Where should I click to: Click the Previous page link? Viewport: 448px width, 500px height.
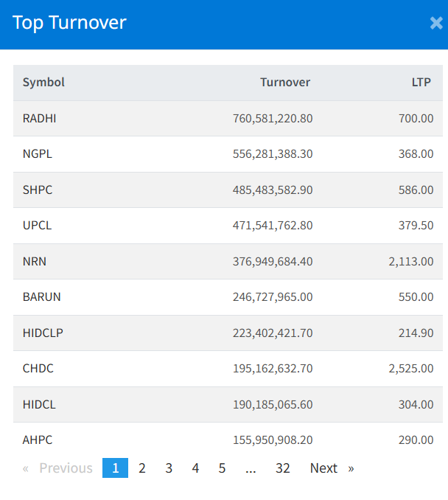click(x=58, y=468)
